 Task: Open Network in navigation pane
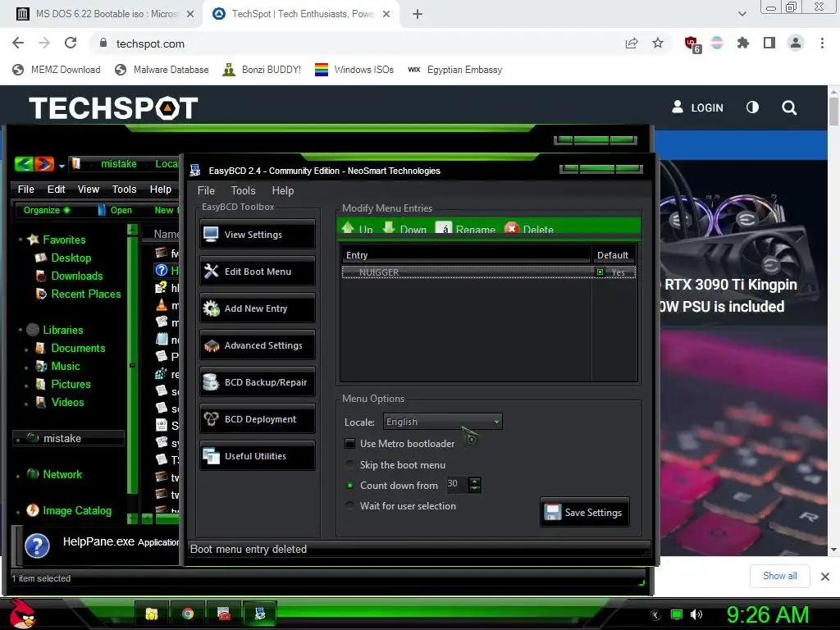coord(62,474)
